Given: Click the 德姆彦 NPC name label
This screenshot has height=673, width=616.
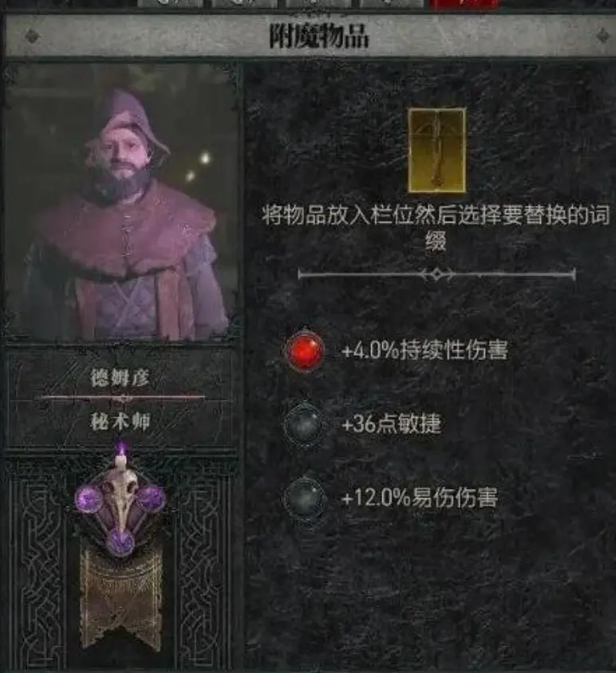Looking at the screenshot, I should [120, 378].
